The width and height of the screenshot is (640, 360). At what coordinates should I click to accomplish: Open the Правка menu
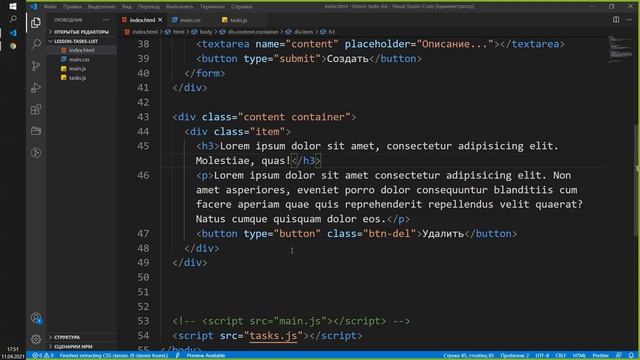[72, 7]
